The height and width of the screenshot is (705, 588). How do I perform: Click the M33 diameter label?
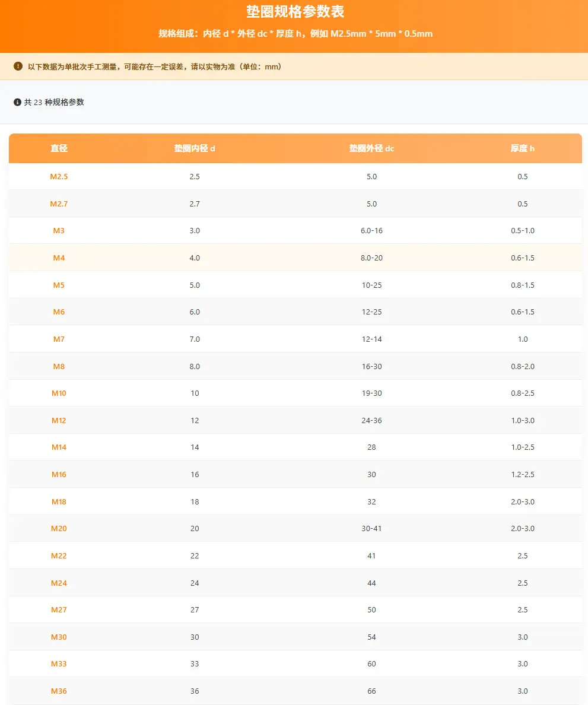tap(59, 663)
